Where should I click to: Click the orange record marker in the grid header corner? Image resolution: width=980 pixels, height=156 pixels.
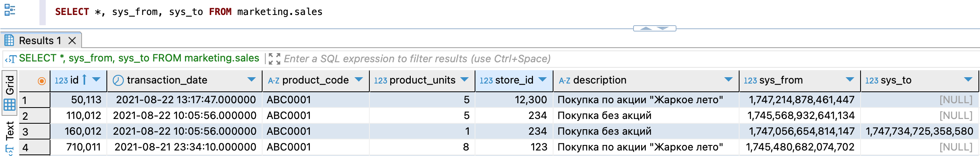(41, 81)
